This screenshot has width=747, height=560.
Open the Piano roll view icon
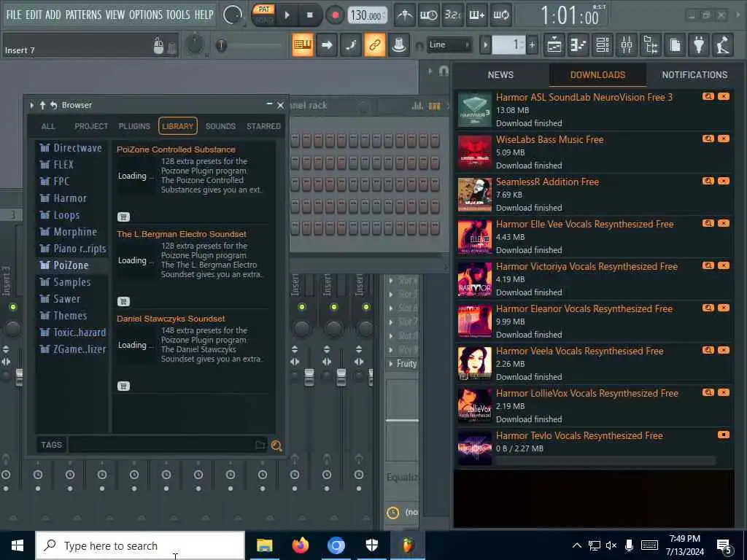[578, 45]
